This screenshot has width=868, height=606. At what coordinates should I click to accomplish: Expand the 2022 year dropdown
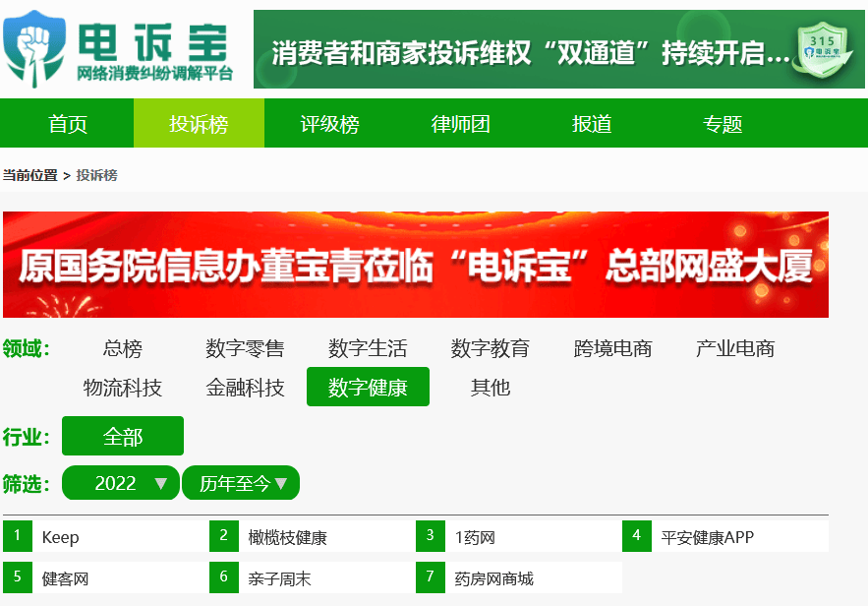point(121,483)
